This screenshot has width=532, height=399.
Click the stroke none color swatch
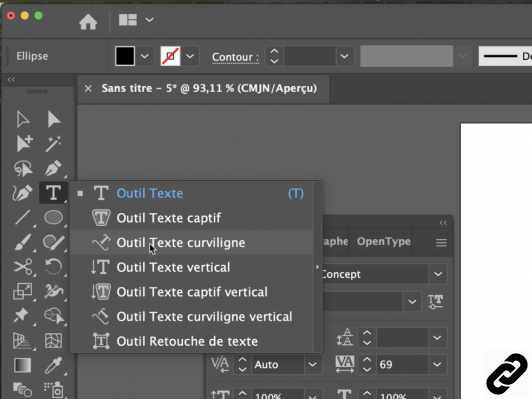pos(170,56)
